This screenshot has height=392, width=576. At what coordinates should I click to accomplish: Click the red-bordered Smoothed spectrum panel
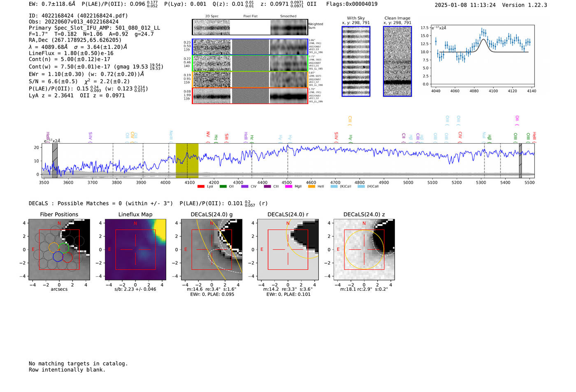288,96
